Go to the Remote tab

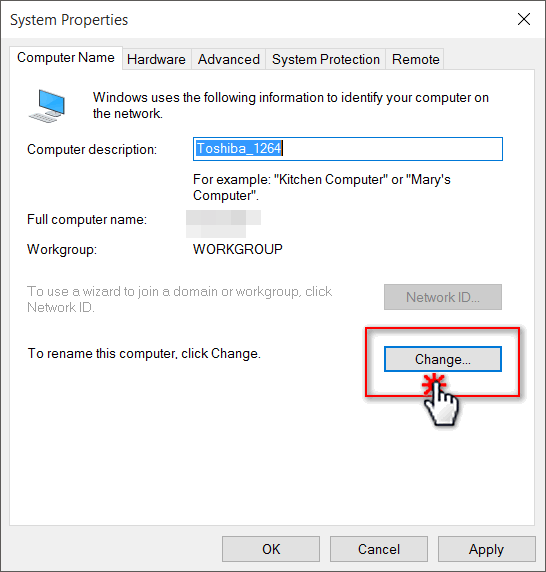click(415, 59)
